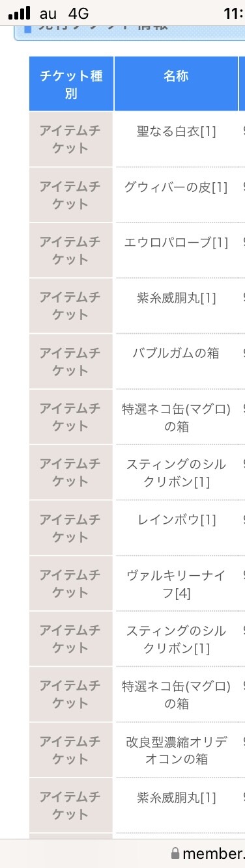This screenshot has height=868, width=245.
Task: Tap the cellular signal strength icon
Action: tap(20, 12)
